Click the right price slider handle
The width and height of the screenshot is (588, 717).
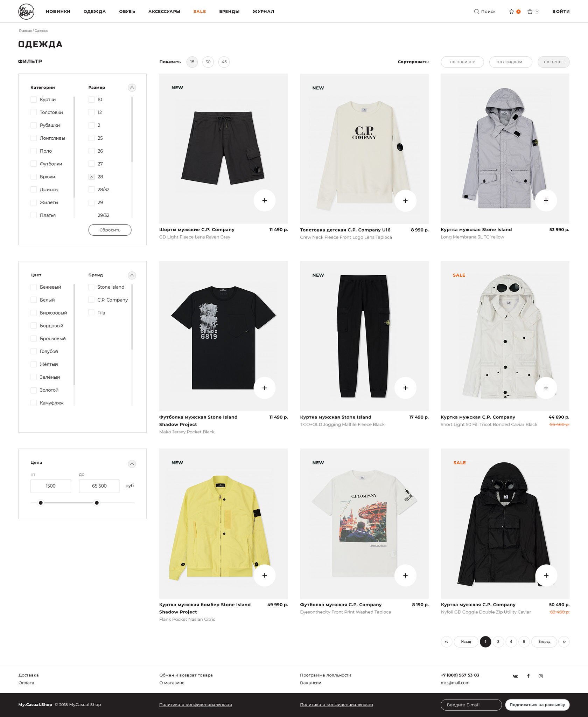pyautogui.click(x=97, y=503)
